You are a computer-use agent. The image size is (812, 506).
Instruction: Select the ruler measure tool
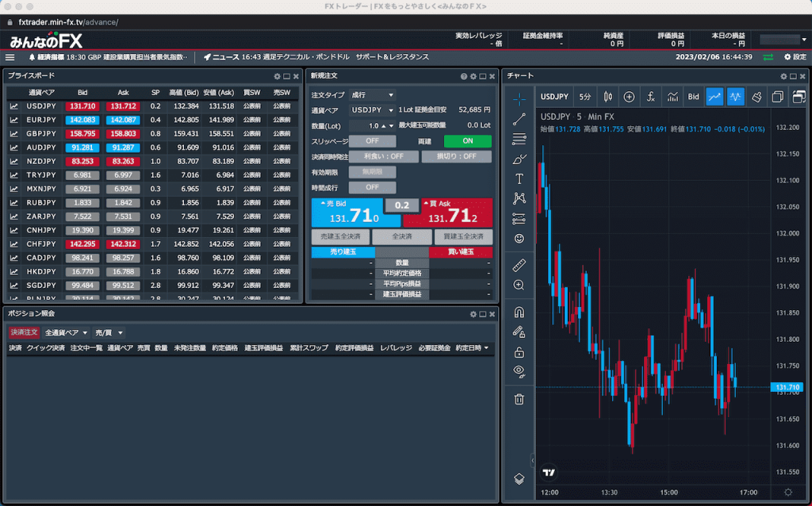519,265
